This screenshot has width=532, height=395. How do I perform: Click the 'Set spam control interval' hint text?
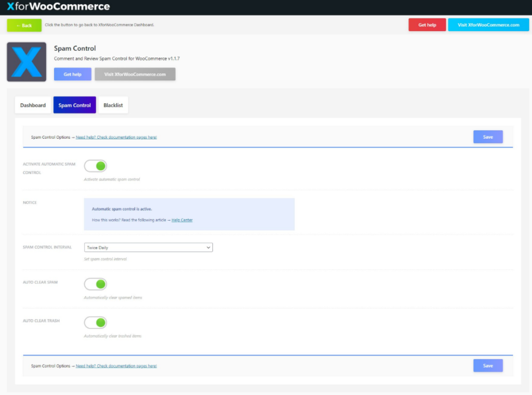point(105,259)
